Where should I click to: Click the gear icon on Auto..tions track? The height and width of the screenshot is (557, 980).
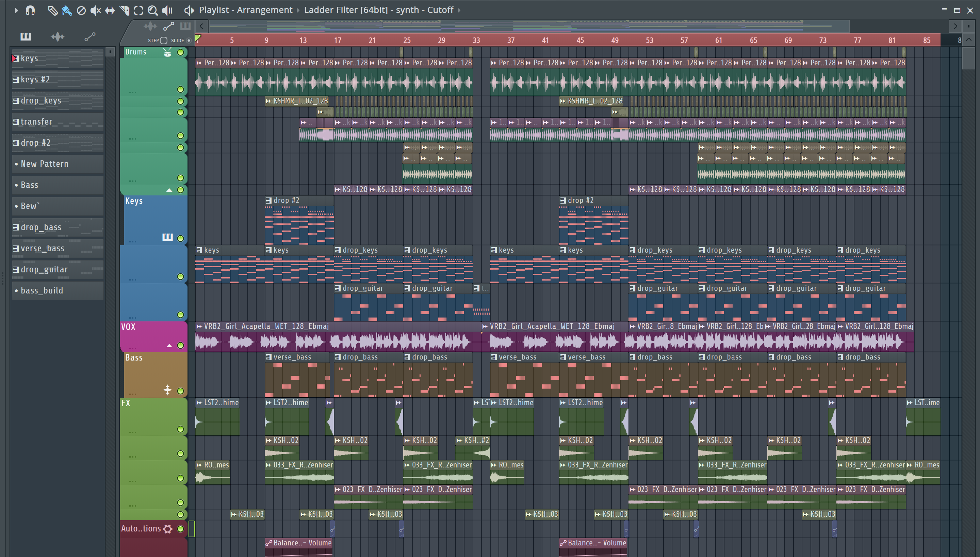click(x=167, y=529)
